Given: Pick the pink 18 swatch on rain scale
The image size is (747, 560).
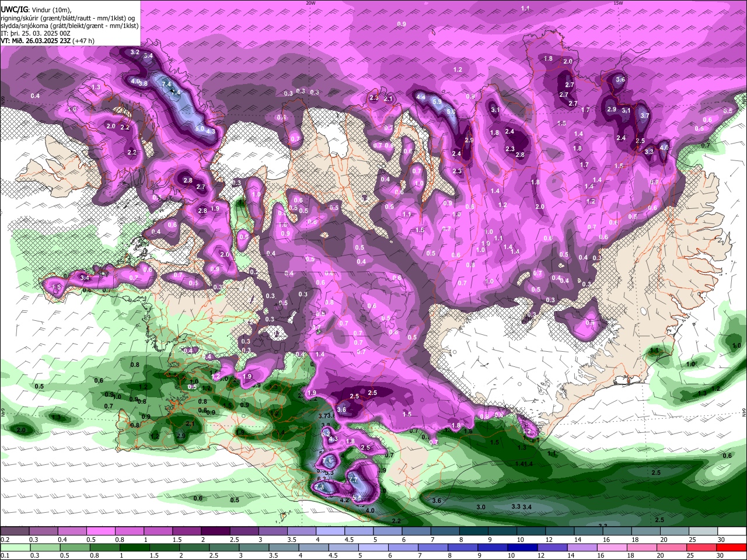Looking at the screenshot, I should click(x=642, y=548).
